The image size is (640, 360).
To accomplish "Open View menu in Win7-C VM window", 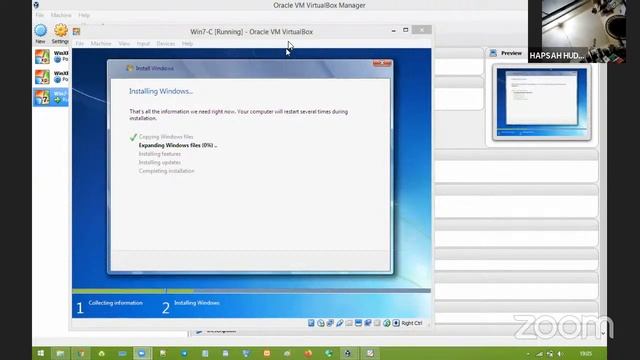I will 124,43.
